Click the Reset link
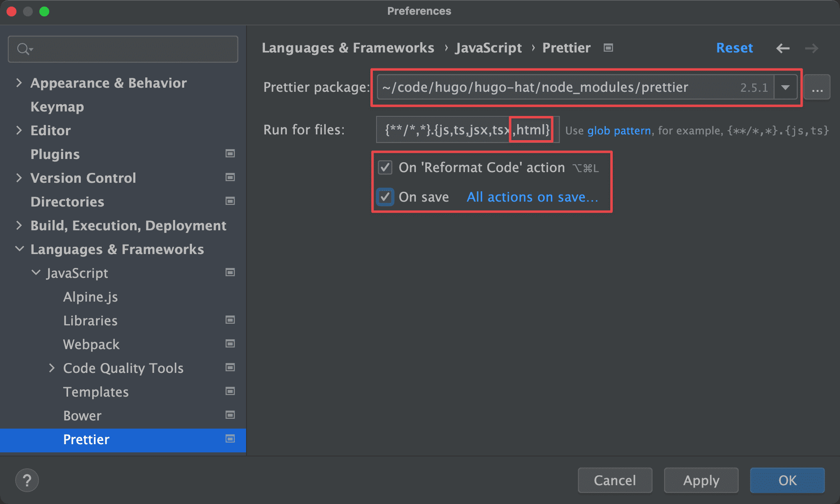 [734, 48]
